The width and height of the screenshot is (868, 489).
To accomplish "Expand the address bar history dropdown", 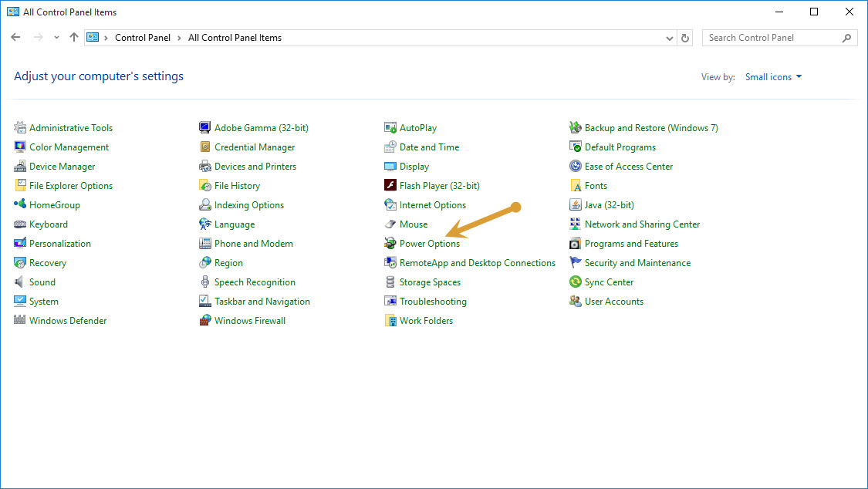I will click(x=669, y=38).
